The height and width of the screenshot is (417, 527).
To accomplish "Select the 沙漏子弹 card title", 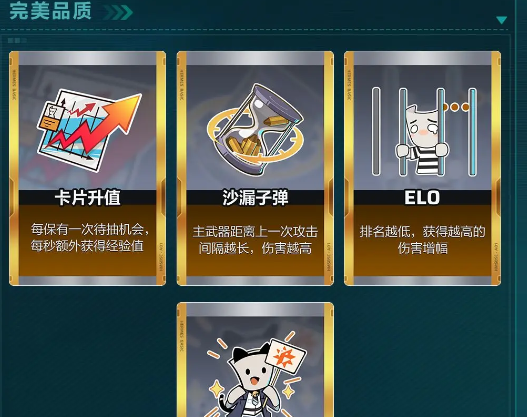I will [x=255, y=198].
